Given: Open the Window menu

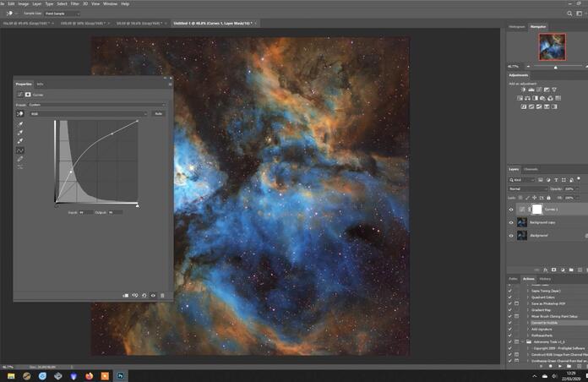Looking at the screenshot, I should [x=110, y=3].
